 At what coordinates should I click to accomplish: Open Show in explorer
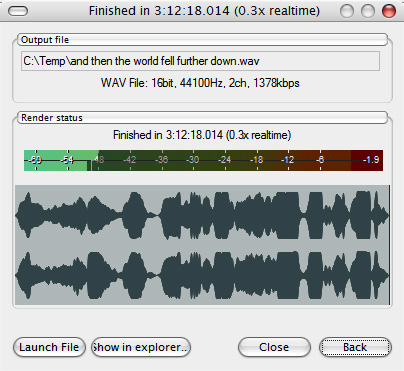click(x=141, y=347)
